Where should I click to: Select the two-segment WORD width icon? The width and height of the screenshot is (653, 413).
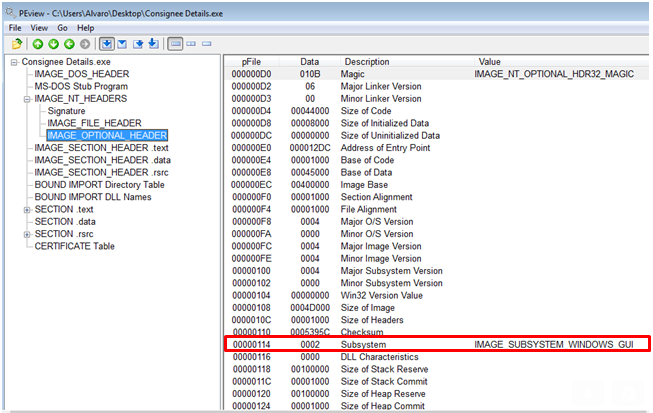point(191,44)
